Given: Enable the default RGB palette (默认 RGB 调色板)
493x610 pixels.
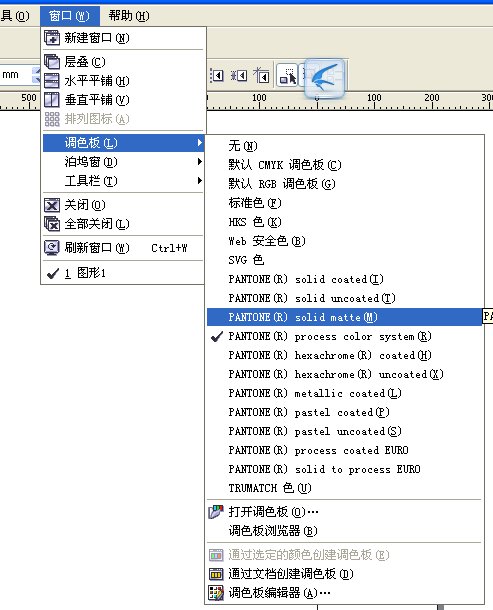Looking at the screenshot, I should (x=344, y=184).
